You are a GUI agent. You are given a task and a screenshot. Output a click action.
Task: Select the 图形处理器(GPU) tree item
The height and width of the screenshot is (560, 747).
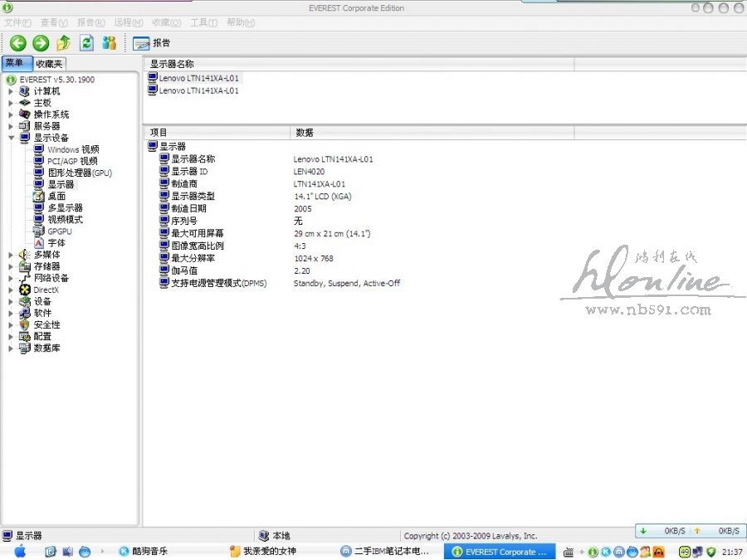[x=79, y=173]
